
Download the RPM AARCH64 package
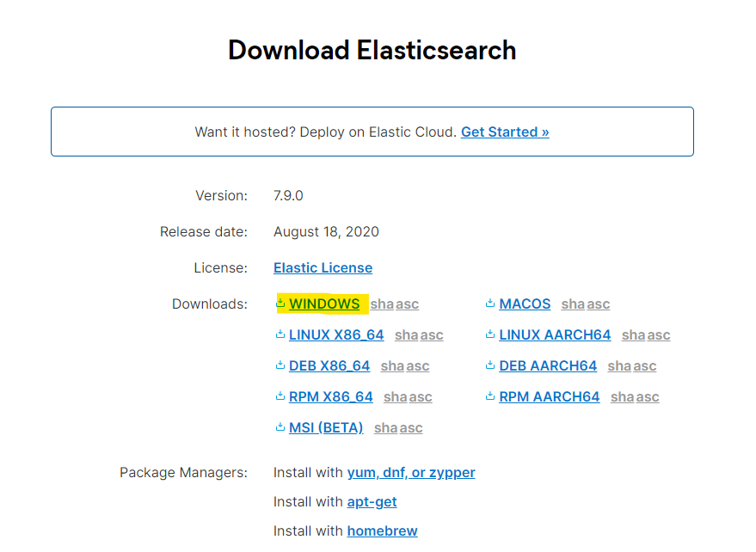pos(549,396)
